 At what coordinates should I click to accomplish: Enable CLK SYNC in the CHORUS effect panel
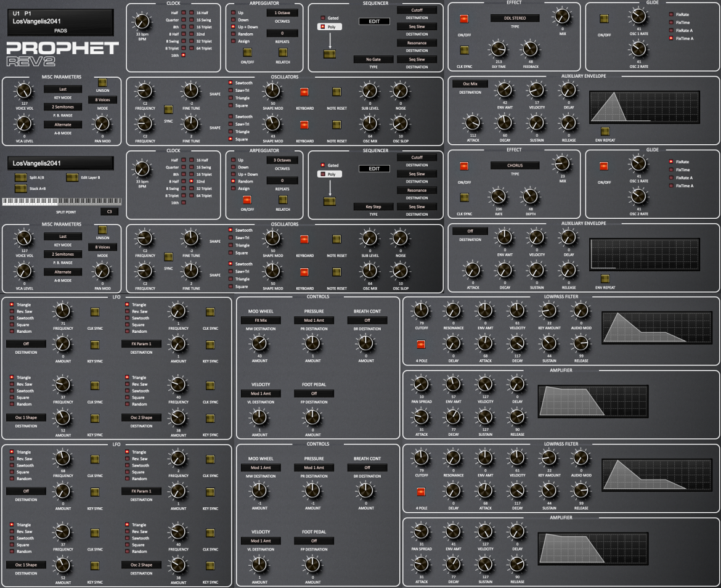(x=465, y=197)
